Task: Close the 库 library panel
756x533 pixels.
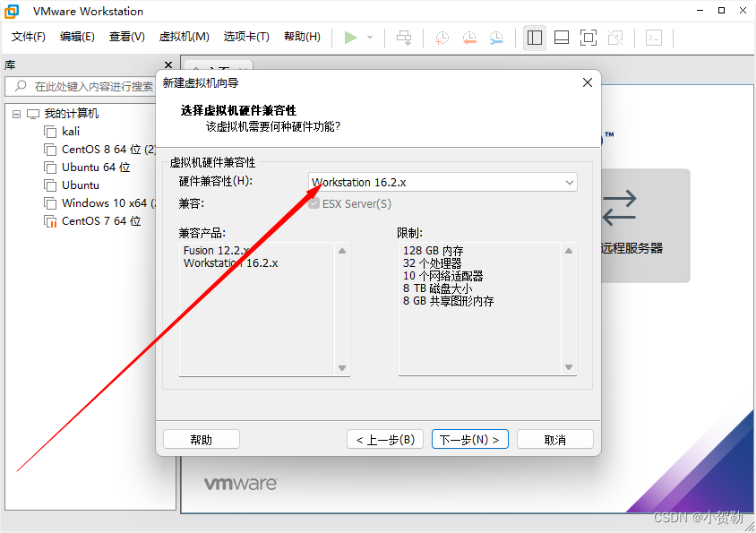Action: coord(168,64)
